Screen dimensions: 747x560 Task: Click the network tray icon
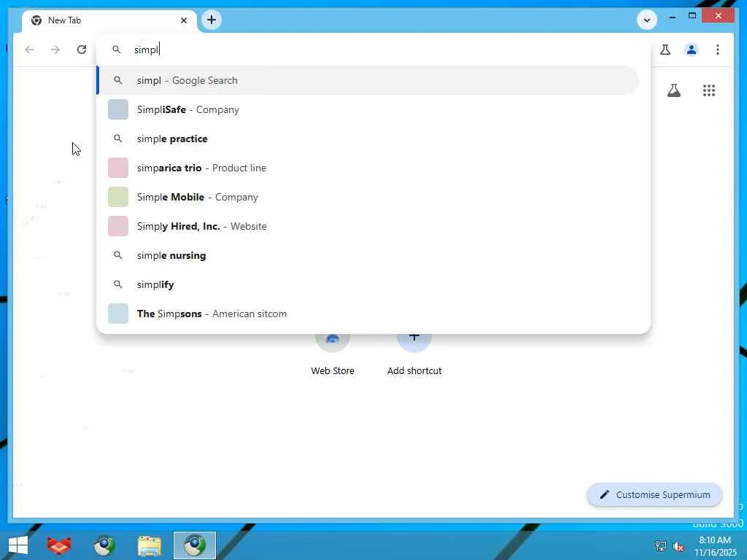click(x=661, y=546)
